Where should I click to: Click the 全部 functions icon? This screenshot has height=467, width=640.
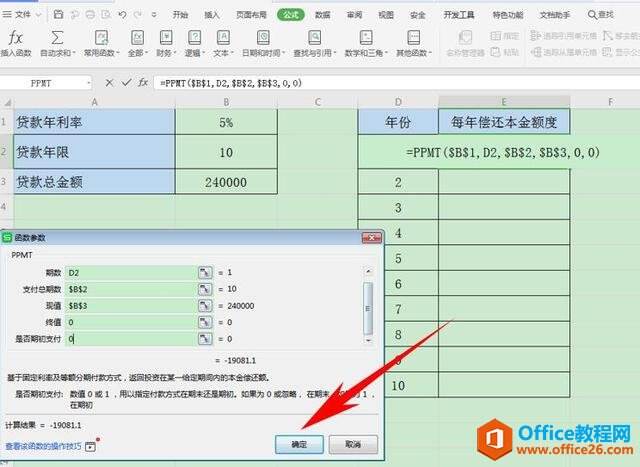[138, 38]
